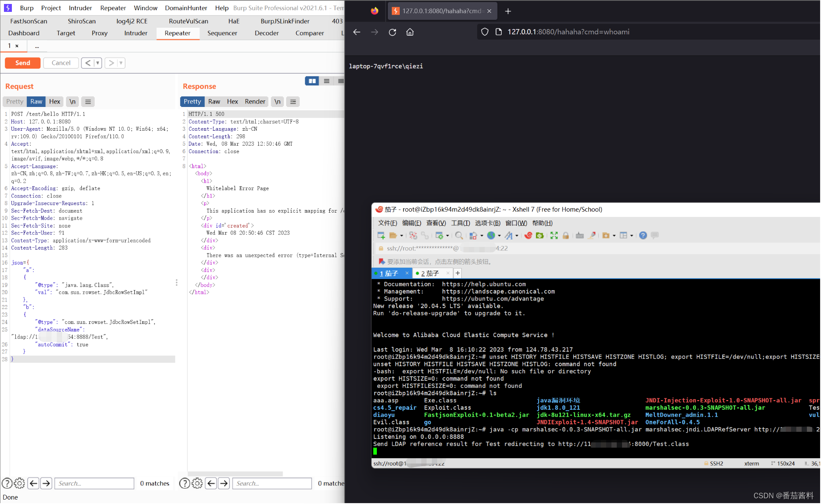The height and width of the screenshot is (504, 821).
Task: Click the Xshell color scheme icon
Action: coord(473,235)
